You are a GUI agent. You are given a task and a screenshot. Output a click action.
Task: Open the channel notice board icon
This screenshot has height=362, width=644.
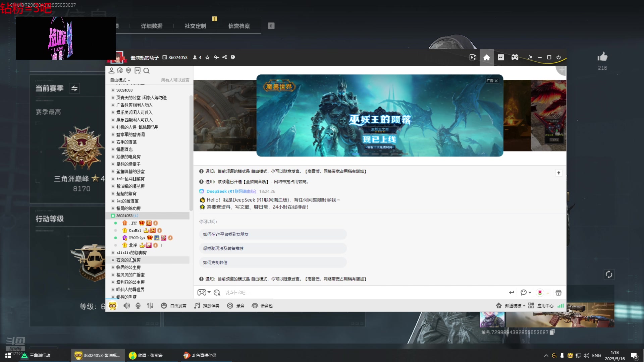(x=138, y=70)
